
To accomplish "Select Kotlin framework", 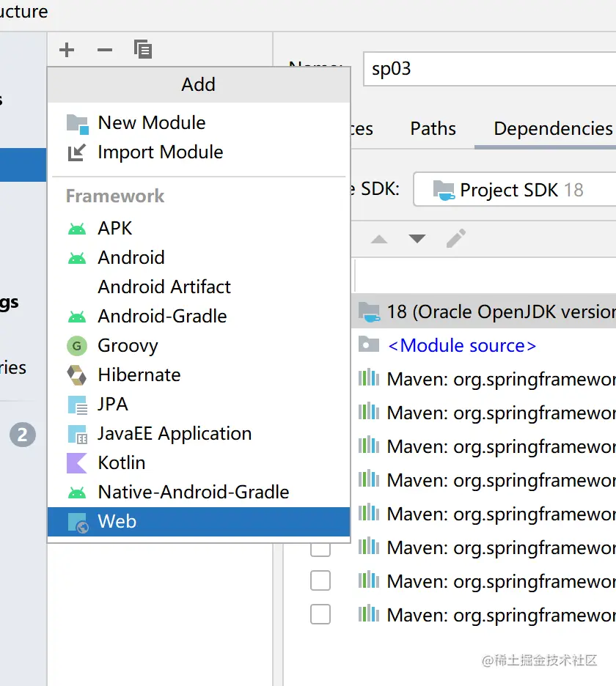I will 199,463.
